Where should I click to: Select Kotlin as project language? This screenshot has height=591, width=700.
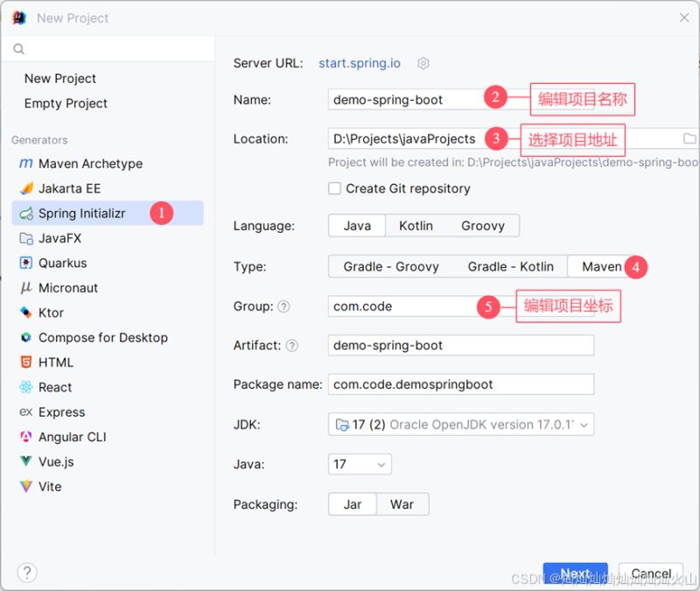(x=416, y=225)
